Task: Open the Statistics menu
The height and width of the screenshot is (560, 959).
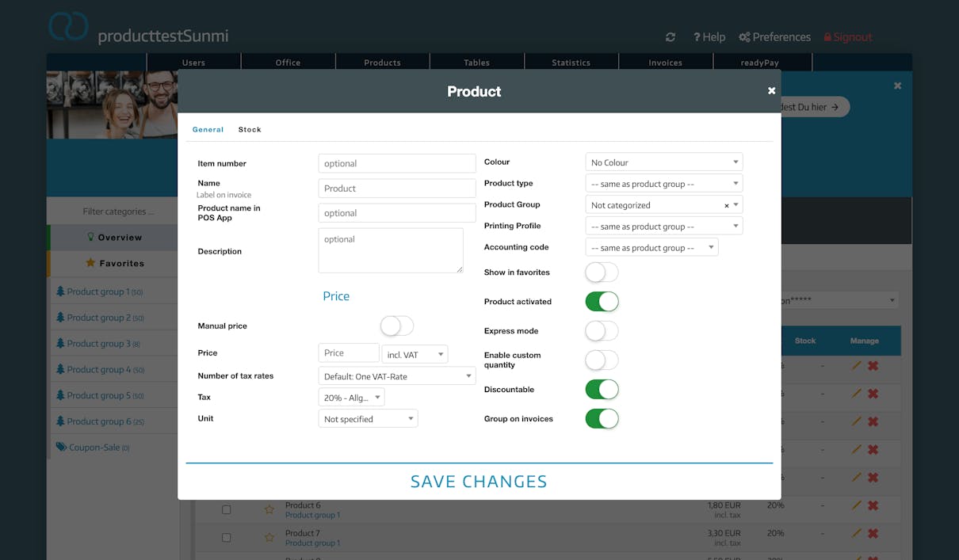Action: pos(571,63)
